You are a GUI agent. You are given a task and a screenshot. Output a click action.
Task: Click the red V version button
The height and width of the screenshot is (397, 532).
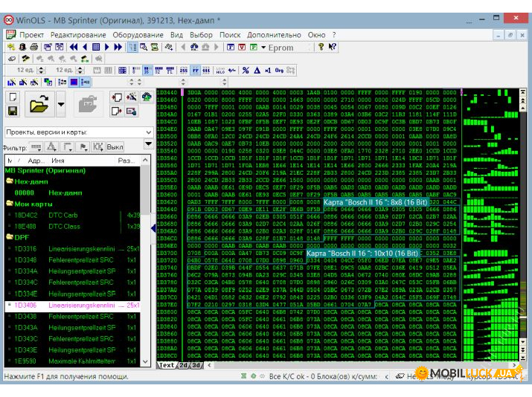[x=242, y=47]
